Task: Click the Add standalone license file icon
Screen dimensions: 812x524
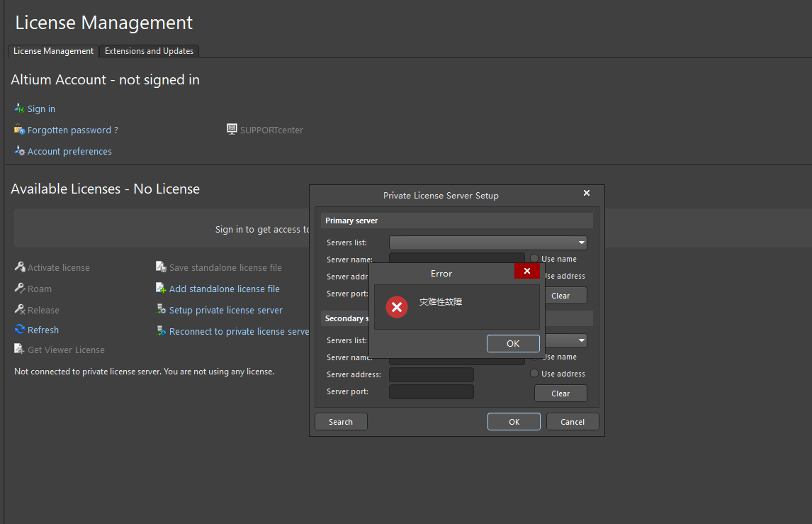Action: pyautogui.click(x=162, y=289)
